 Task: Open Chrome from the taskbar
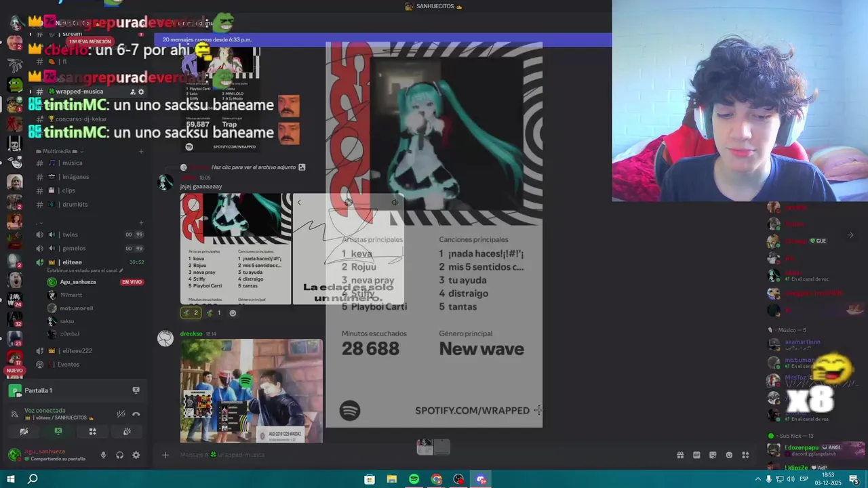436,479
